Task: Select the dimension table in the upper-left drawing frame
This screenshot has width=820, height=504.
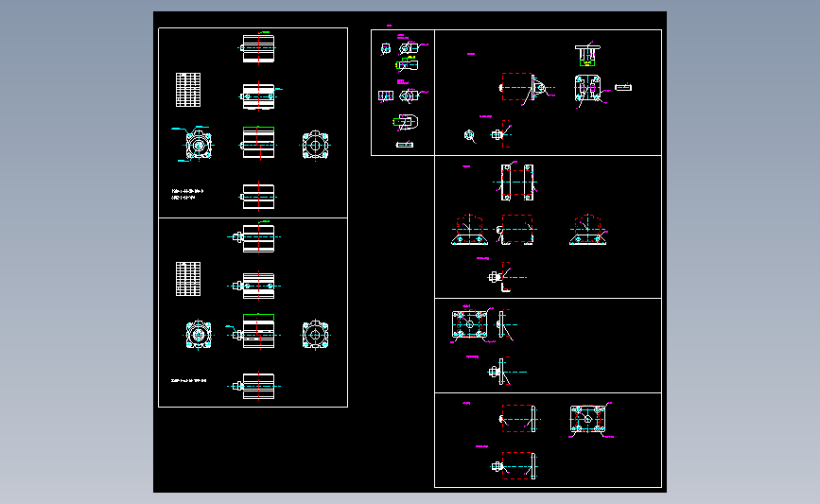Action: (x=188, y=90)
